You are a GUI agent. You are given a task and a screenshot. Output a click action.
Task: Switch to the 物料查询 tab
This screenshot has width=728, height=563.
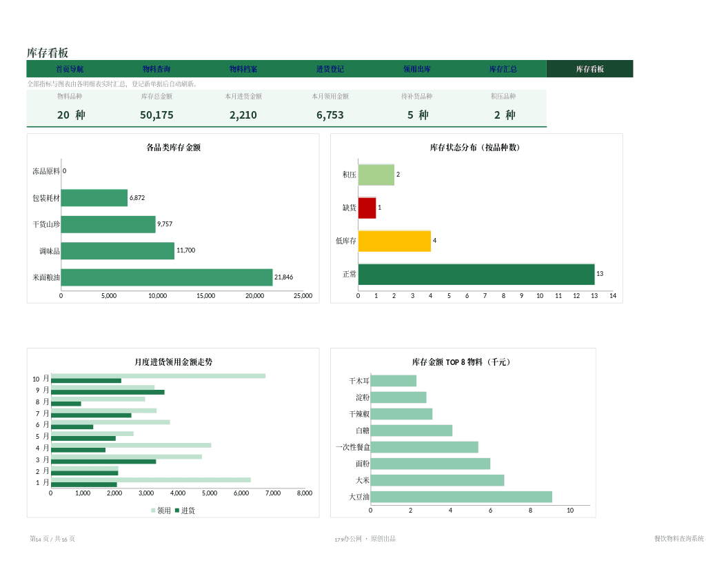click(156, 69)
